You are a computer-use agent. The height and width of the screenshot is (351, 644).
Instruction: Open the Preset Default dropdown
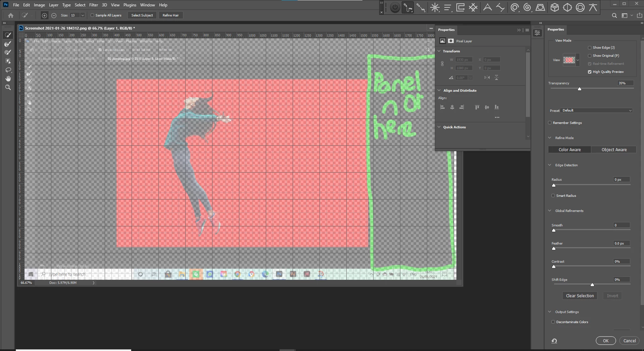coord(596,111)
